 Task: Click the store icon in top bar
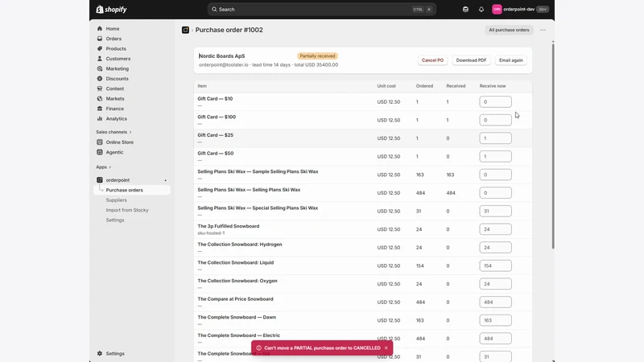[x=465, y=9]
